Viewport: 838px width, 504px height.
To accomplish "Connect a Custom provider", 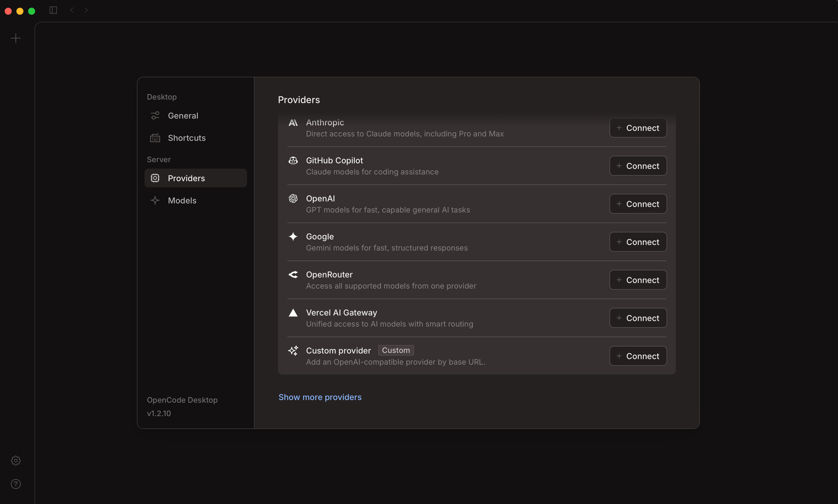I will (x=638, y=356).
